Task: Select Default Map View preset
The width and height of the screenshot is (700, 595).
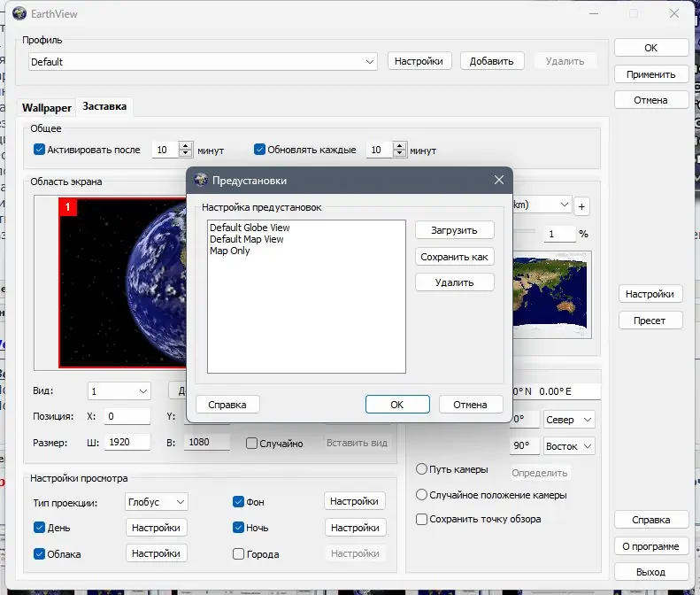Action: 246,239
